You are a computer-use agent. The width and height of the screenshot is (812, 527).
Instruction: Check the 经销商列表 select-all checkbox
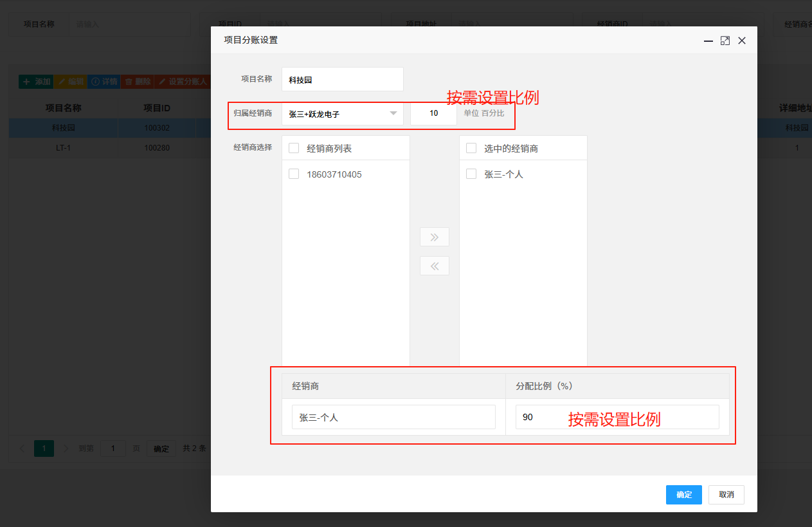click(x=294, y=148)
